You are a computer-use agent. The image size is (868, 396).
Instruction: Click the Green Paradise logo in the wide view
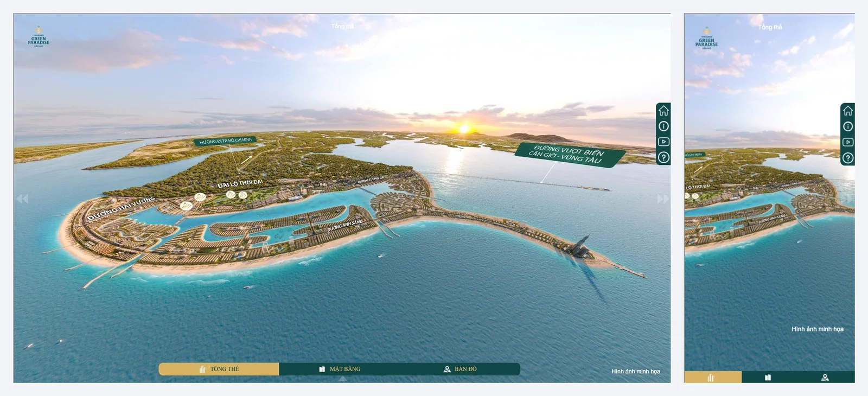click(x=39, y=37)
